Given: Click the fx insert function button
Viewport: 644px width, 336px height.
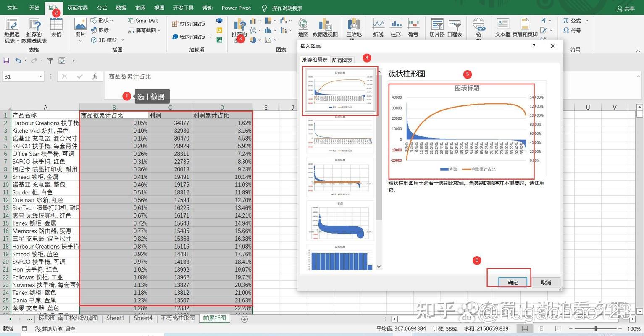Looking at the screenshot, I should pyautogui.click(x=95, y=76).
